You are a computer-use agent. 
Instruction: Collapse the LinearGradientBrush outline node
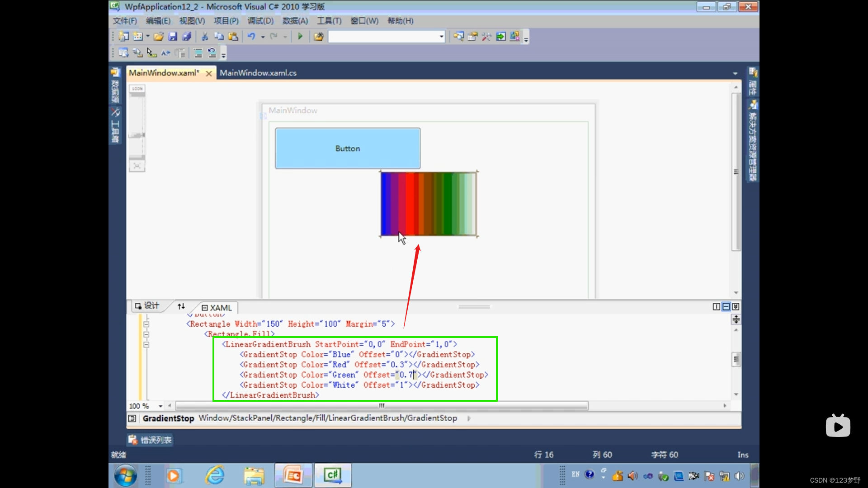(146, 344)
